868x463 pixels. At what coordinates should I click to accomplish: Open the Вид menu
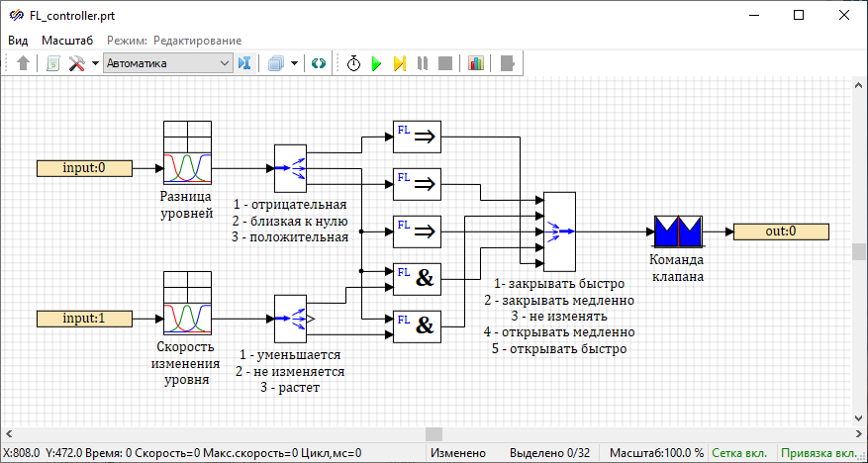point(19,41)
